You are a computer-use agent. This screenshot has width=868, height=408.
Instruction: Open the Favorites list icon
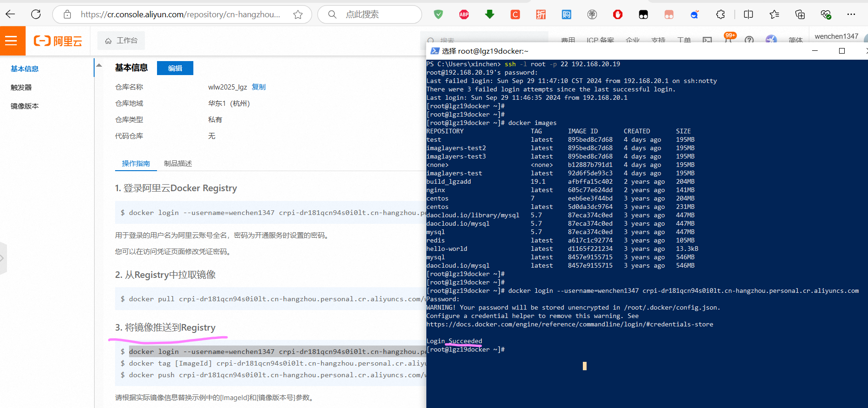click(x=774, y=14)
